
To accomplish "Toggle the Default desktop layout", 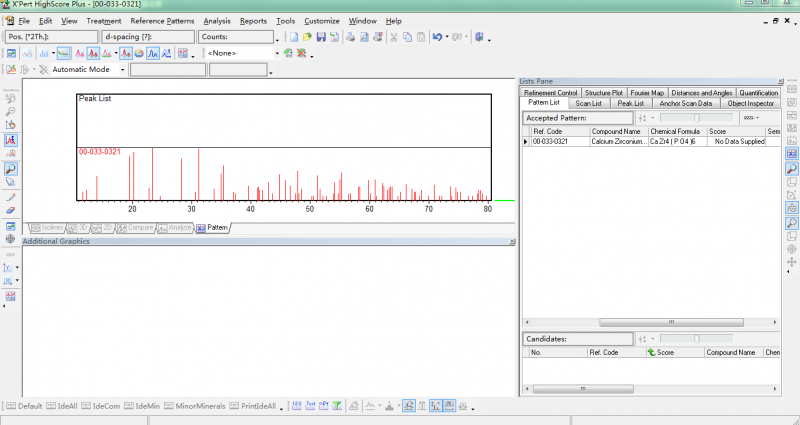I will pyautogui.click(x=24, y=406).
